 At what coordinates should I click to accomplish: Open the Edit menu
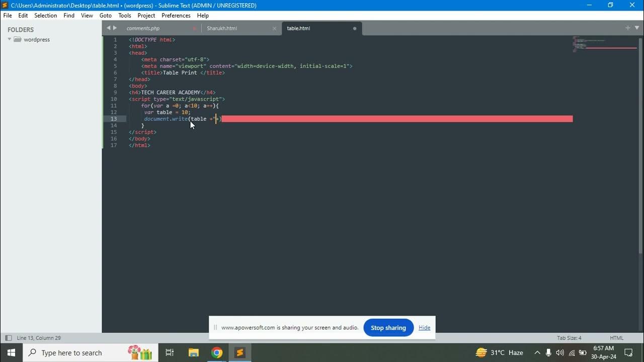coord(23,16)
